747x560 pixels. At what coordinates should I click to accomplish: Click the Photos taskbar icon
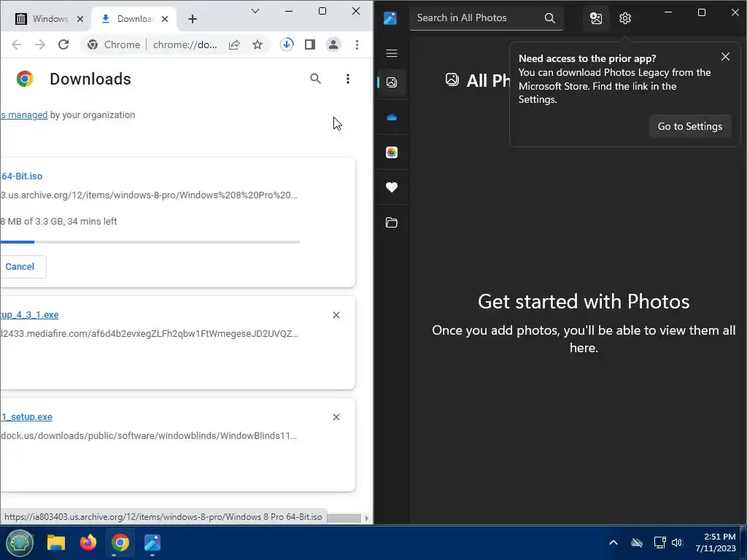click(152, 542)
